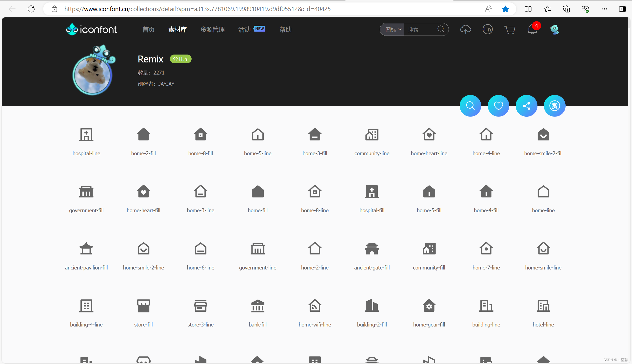
Task: Go to 首页 home page
Action: click(149, 30)
